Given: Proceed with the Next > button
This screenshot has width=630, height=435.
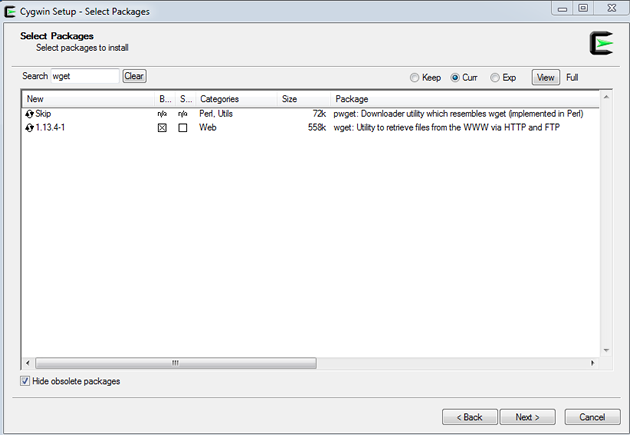Looking at the screenshot, I should [528, 417].
